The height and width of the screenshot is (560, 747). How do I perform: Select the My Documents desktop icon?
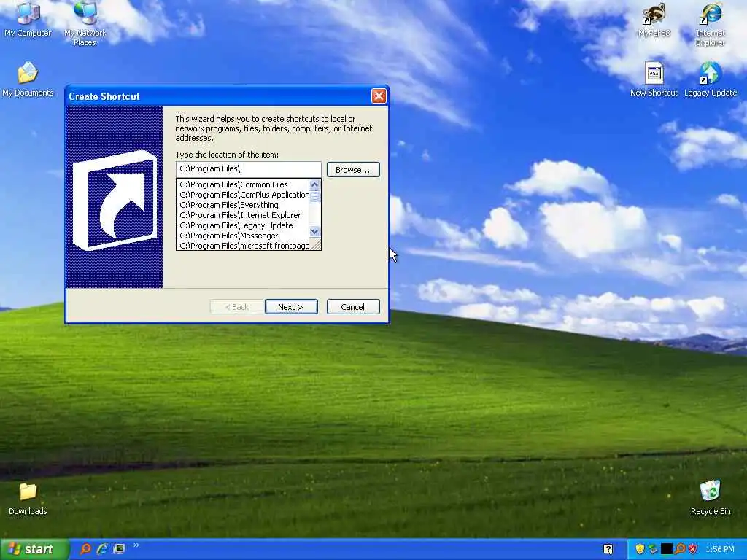(x=28, y=79)
